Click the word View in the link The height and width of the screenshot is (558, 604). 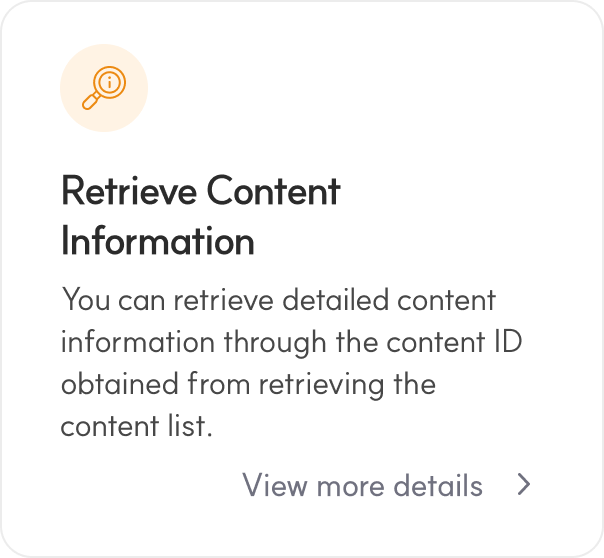click(274, 486)
